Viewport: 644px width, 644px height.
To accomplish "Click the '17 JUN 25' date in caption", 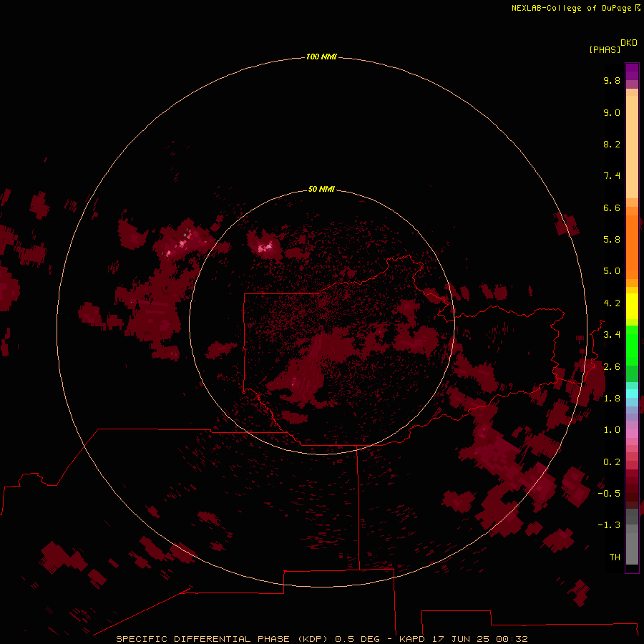I will [460, 639].
